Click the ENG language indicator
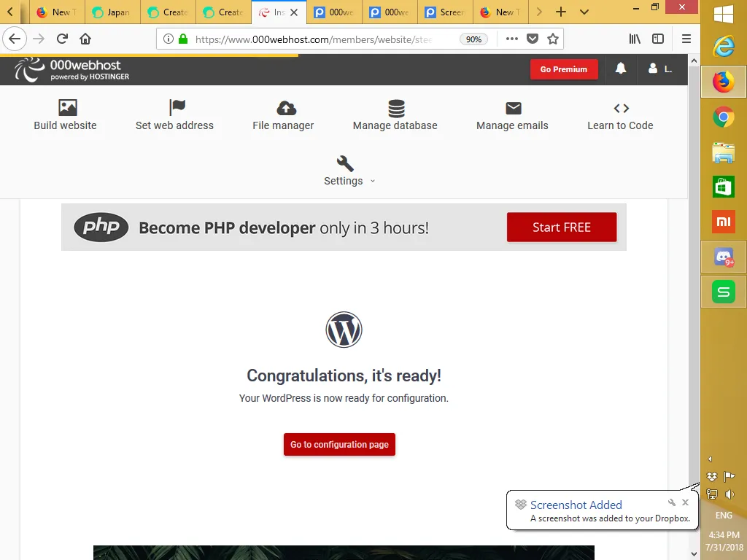This screenshot has width=747, height=560. point(723,516)
